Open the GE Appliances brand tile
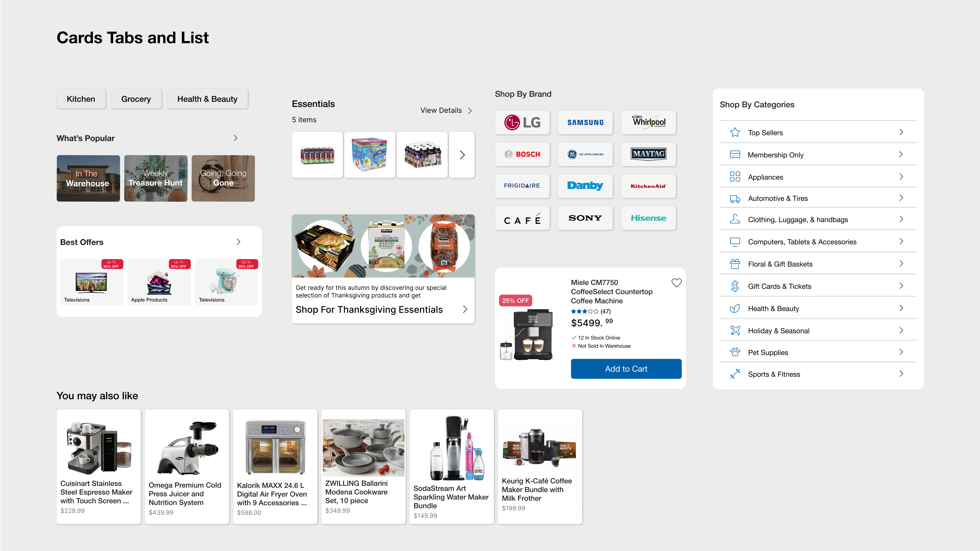 click(x=585, y=154)
